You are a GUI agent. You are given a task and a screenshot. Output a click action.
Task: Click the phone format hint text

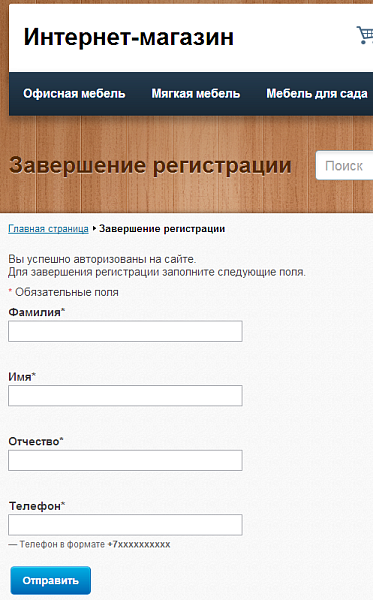(x=90, y=544)
